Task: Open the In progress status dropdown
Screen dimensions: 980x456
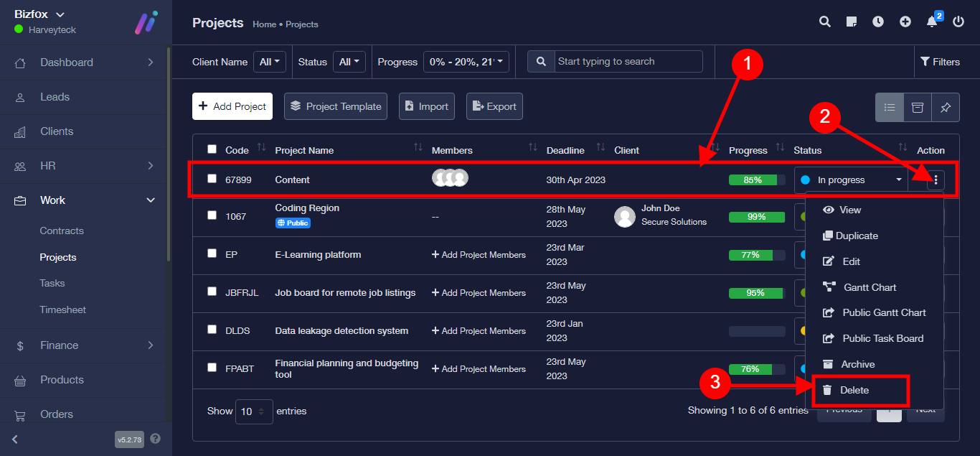Action: pos(851,180)
